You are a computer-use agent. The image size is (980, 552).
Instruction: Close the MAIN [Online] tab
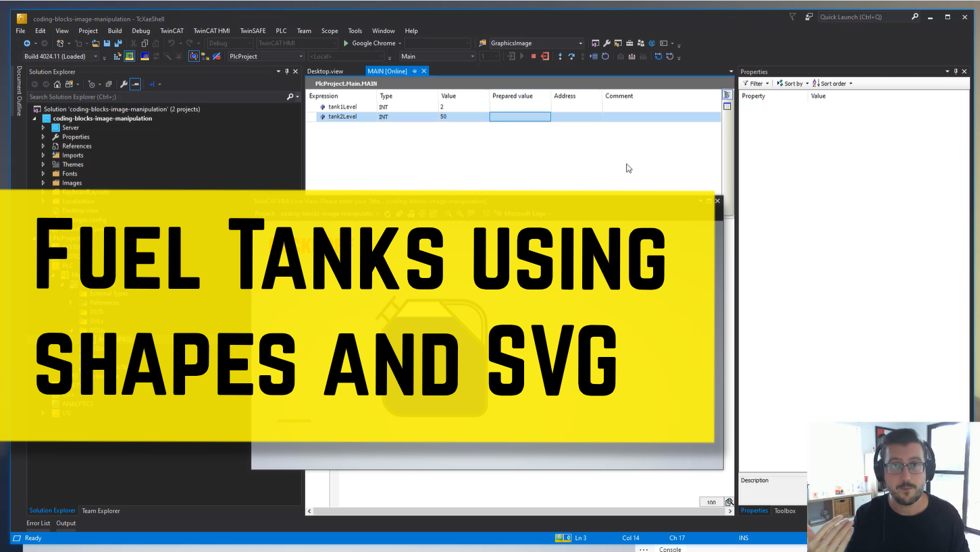tap(424, 71)
